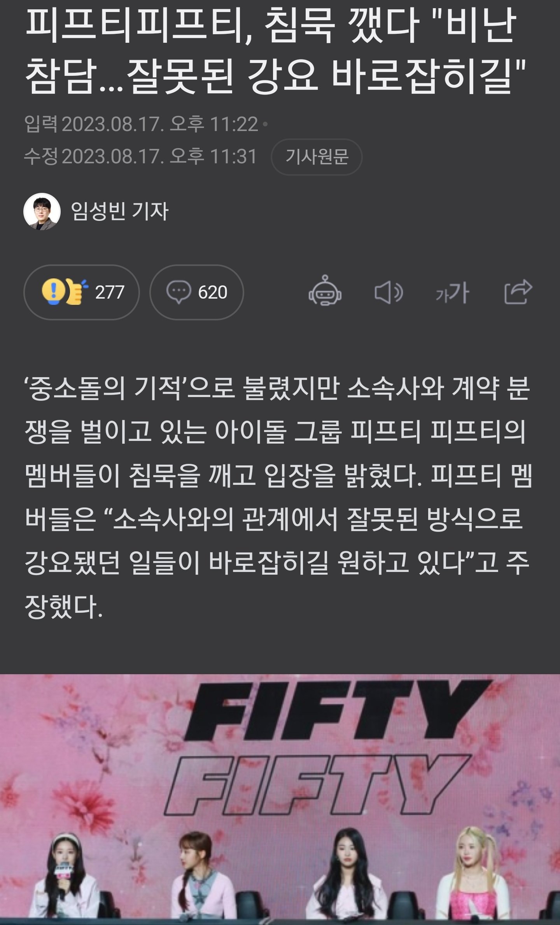Open the FIFTY FIFTY press photo
The height and width of the screenshot is (925, 560).
click(x=280, y=799)
